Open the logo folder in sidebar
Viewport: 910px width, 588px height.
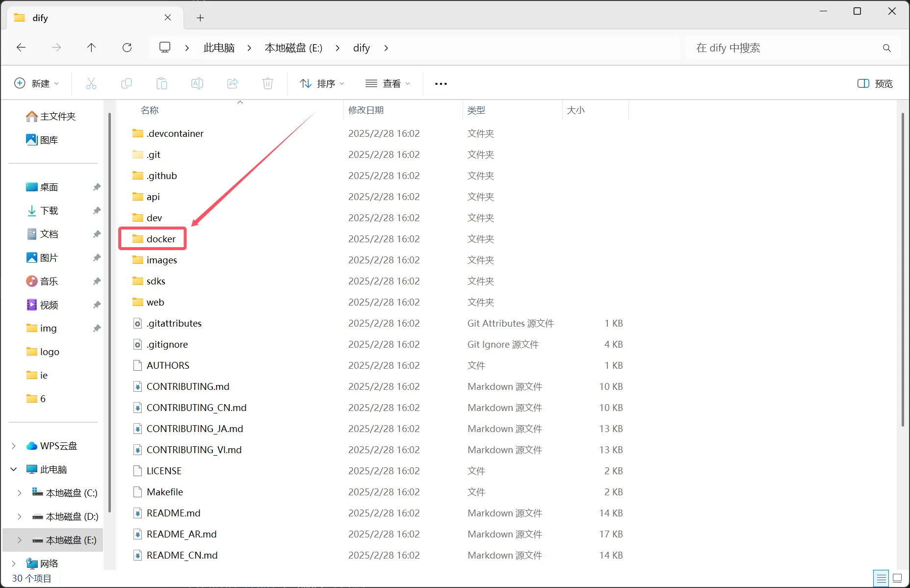pos(43,352)
